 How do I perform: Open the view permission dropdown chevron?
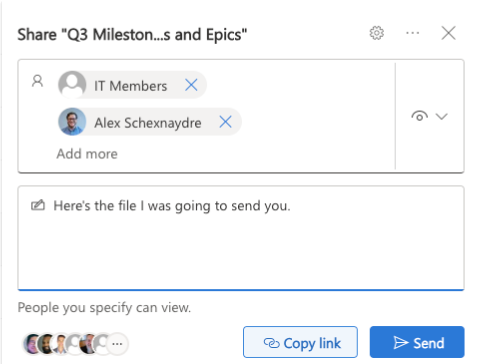click(x=442, y=116)
